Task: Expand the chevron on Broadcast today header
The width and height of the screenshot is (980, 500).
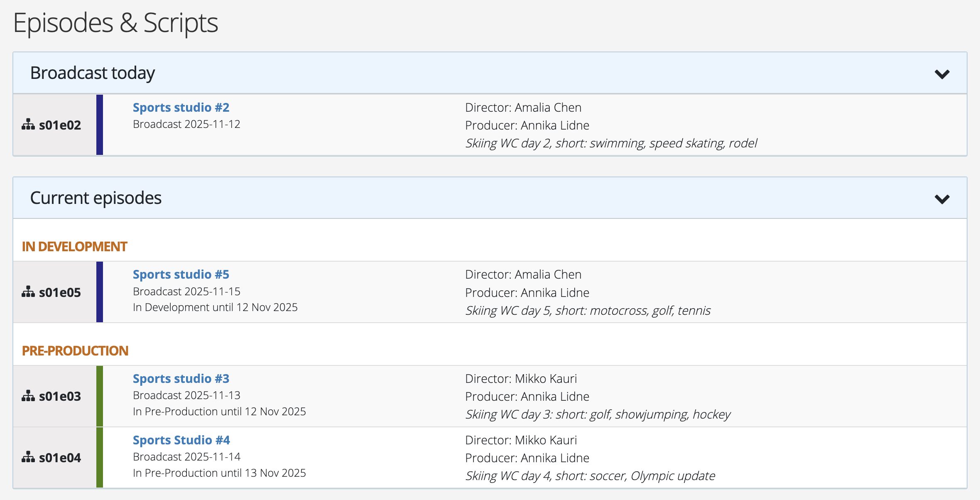Action: pyautogui.click(x=943, y=74)
